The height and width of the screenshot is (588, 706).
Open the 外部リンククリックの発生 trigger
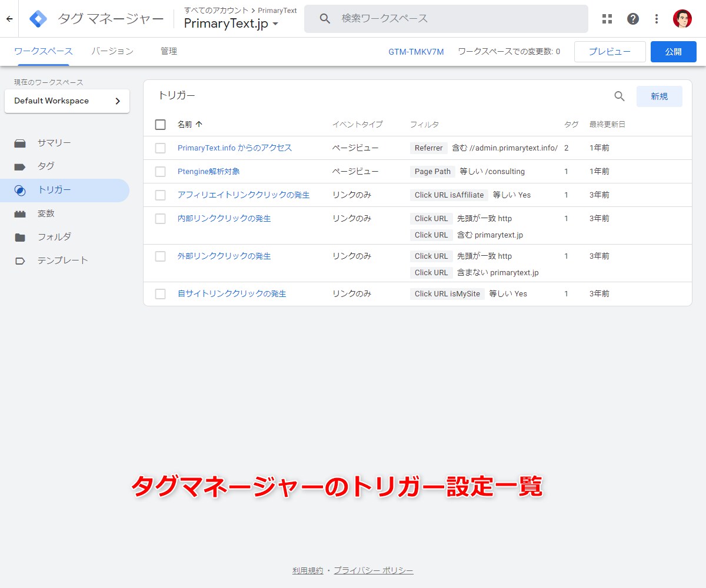coord(224,256)
